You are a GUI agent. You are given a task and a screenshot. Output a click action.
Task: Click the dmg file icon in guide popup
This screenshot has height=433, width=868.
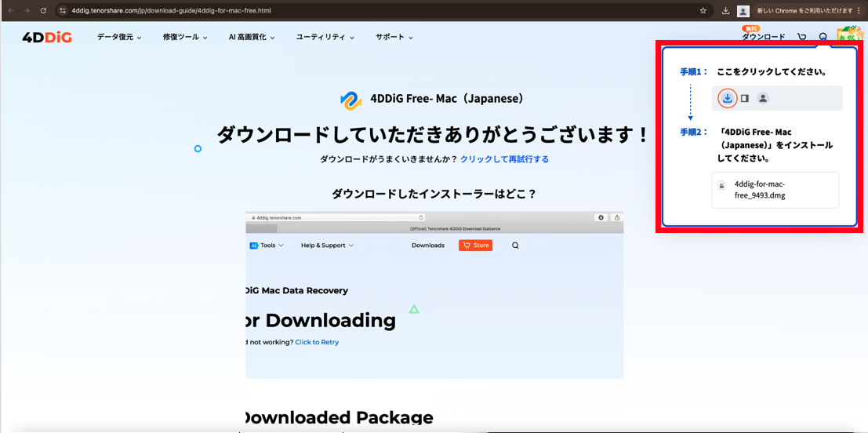722,185
